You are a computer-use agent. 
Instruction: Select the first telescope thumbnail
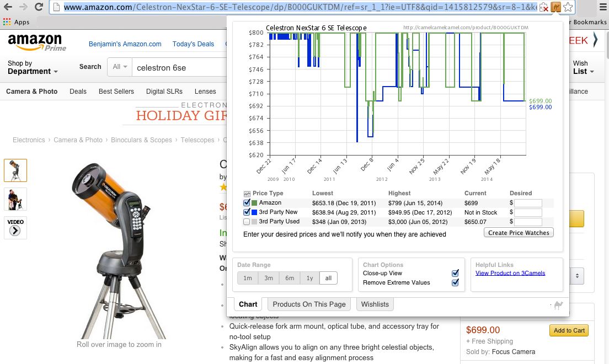[15, 170]
